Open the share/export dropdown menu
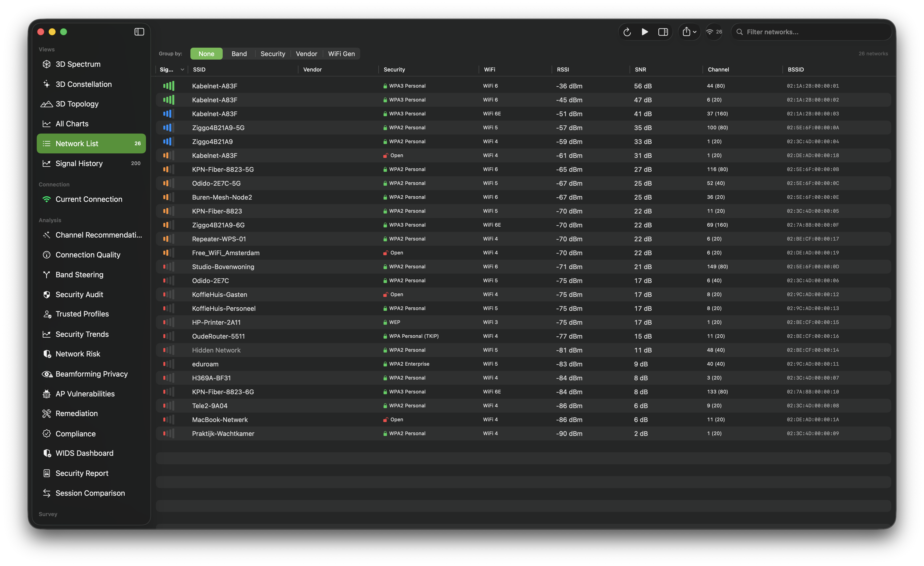Image resolution: width=924 pixels, height=566 pixels. pos(689,32)
